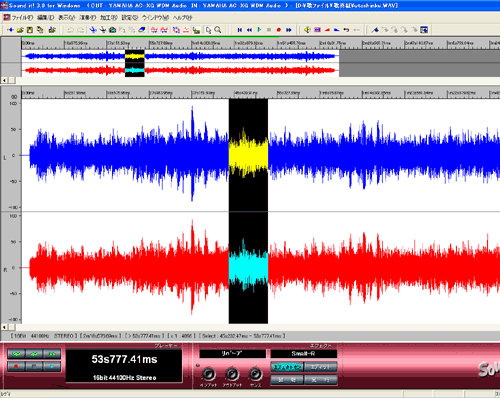The width and height of the screenshot is (500, 398).
Task: Click the toolbar rewind double-arrow button
Action: (249, 30)
